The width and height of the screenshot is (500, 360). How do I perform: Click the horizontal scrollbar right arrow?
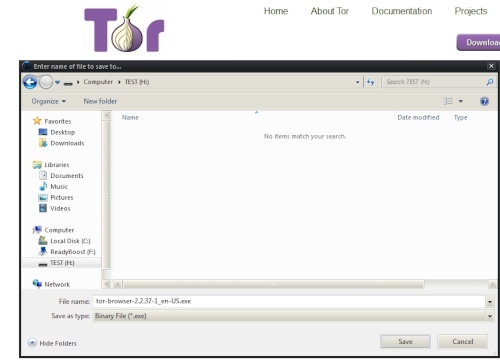(492, 285)
